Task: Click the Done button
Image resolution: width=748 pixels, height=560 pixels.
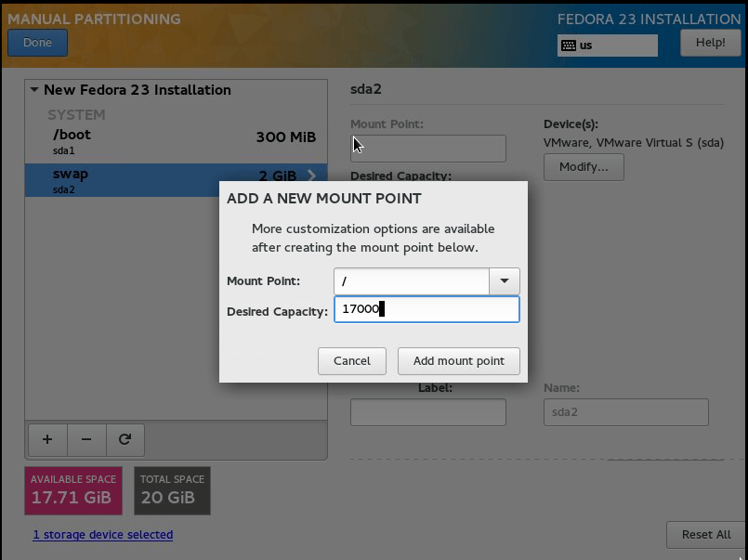Action: click(38, 43)
